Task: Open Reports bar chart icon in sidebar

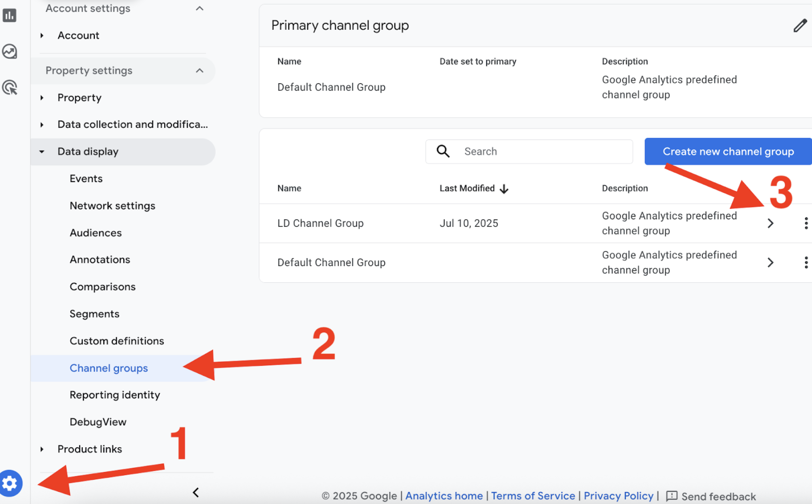Action: (10, 15)
